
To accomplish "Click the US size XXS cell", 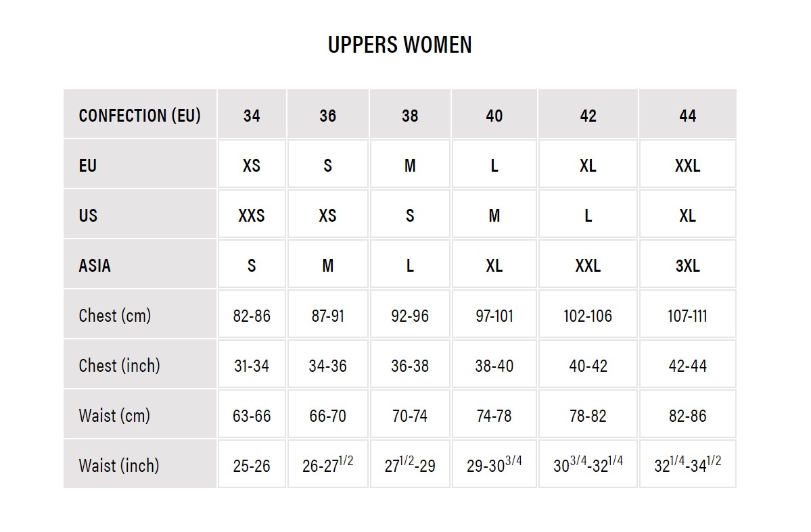I will pyautogui.click(x=252, y=215).
